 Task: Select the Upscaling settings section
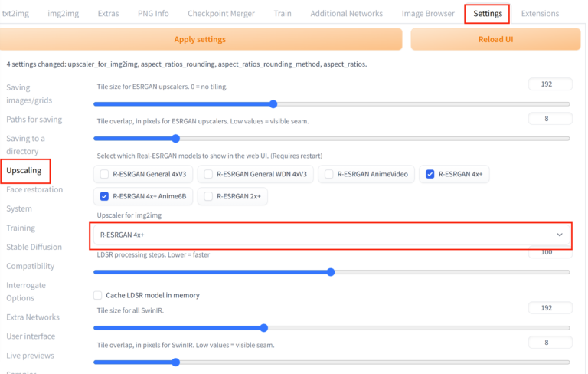pyautogui.click(x=24, y=170)
